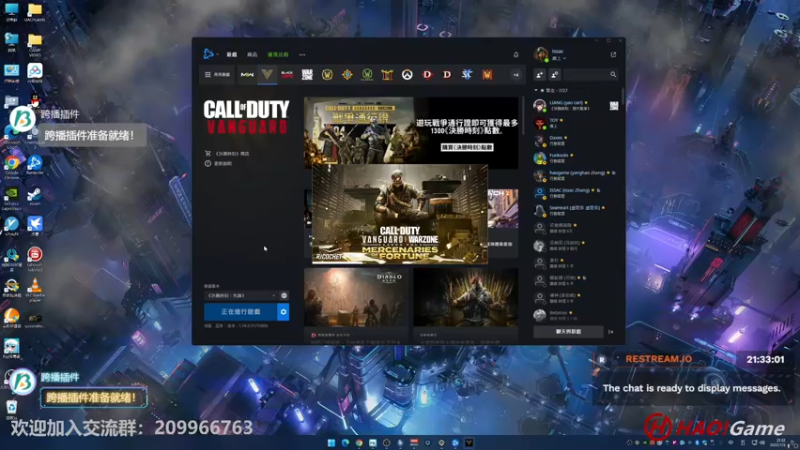This screenshot has width=800, height=450.
Task: Select friend Daxes in the list
Action: (576, 140)
